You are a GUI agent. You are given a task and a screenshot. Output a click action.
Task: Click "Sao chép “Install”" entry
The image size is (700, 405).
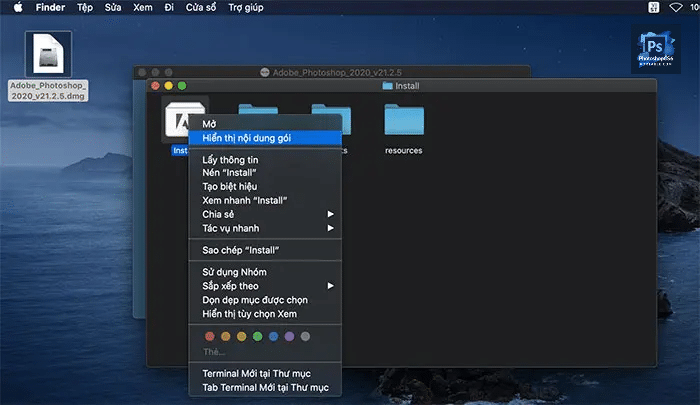point(240,249)
